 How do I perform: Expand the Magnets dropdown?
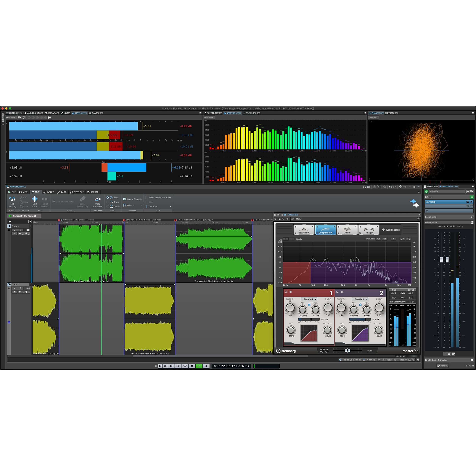tap(141, 205)
